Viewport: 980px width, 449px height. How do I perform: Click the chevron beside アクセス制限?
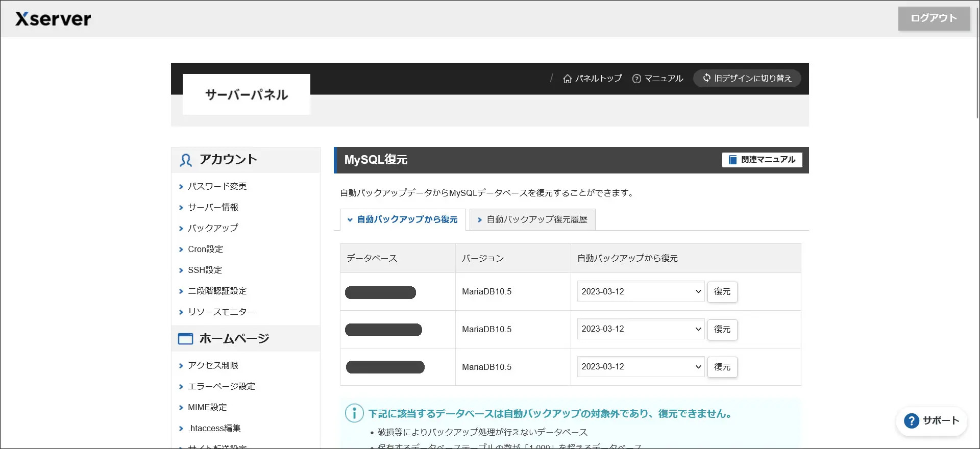coord(181,366)
